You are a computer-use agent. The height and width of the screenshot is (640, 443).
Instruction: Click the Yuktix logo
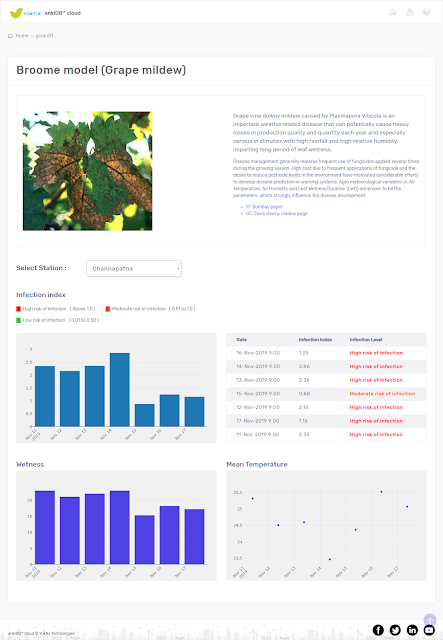click(25, 13)
